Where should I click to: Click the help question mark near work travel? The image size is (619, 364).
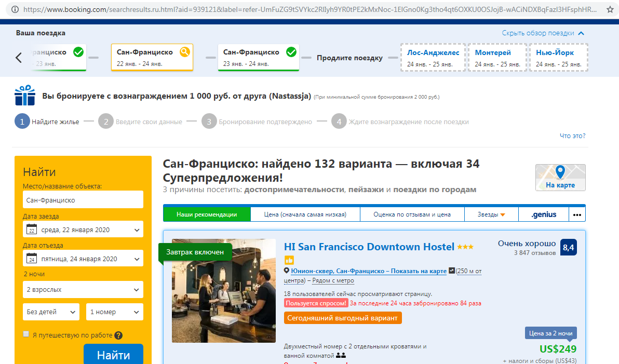coord(118,335)
